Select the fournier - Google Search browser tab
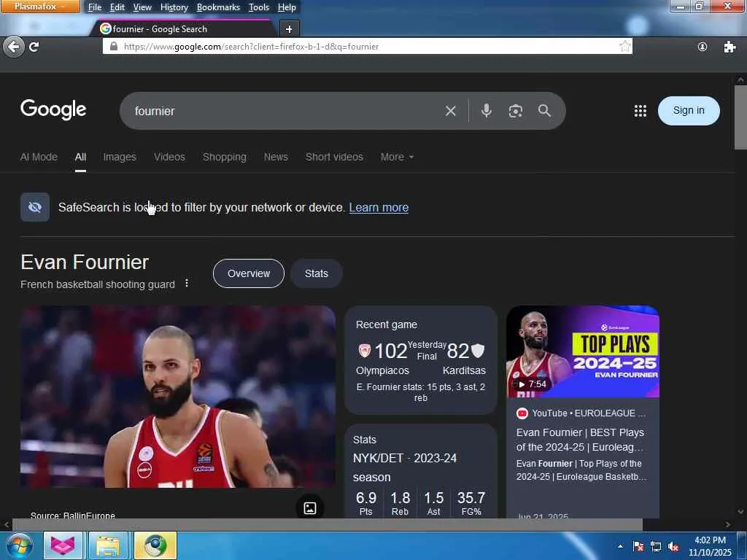 coord(183,29)
